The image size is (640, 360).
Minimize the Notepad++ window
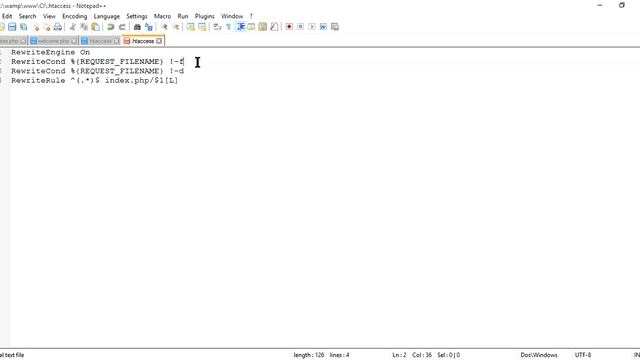pos(600,5)
